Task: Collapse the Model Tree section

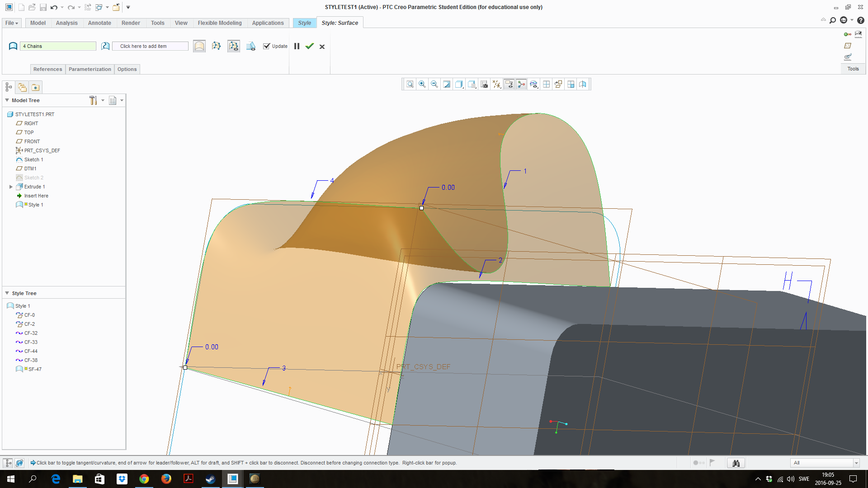Action: click(x=7, y=100)
